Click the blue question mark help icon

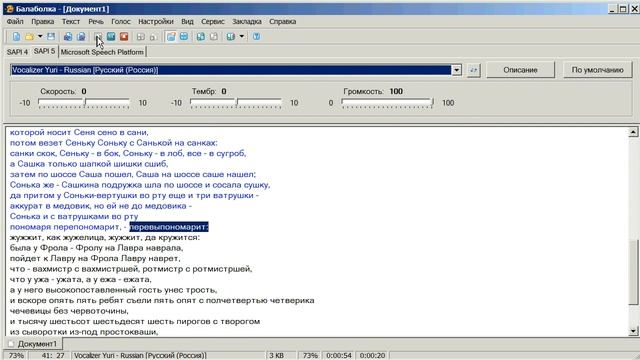click(256, 37)
